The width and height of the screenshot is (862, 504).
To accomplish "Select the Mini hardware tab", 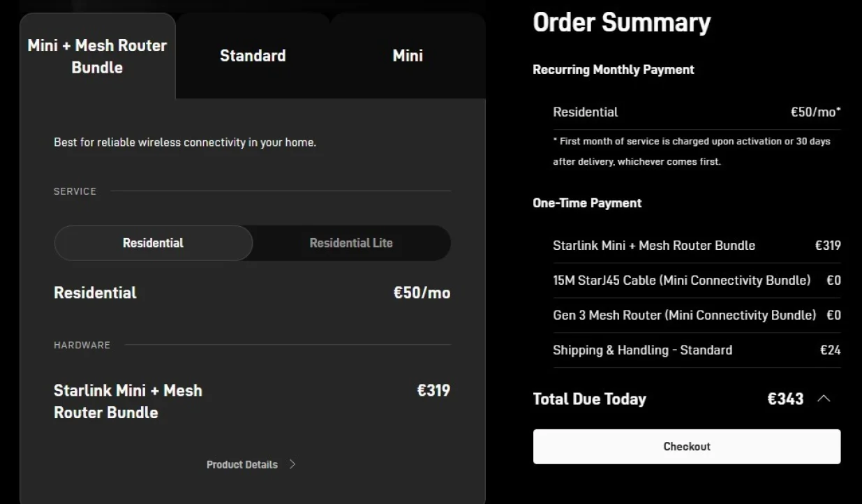I will pyautogui.click(x=408, y=56).
